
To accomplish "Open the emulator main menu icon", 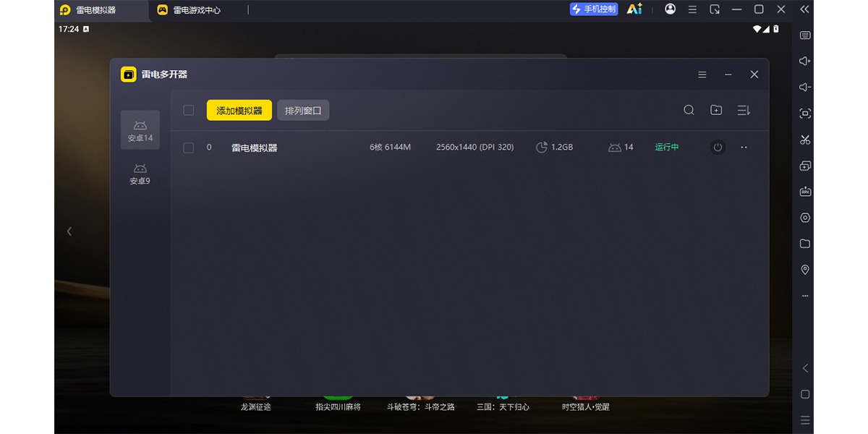I will [692, 9].
